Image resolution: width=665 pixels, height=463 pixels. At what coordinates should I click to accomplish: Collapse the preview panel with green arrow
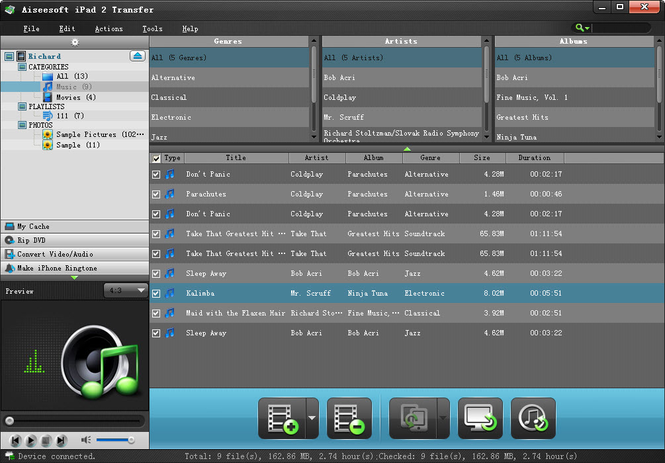(x=75, y=278)
